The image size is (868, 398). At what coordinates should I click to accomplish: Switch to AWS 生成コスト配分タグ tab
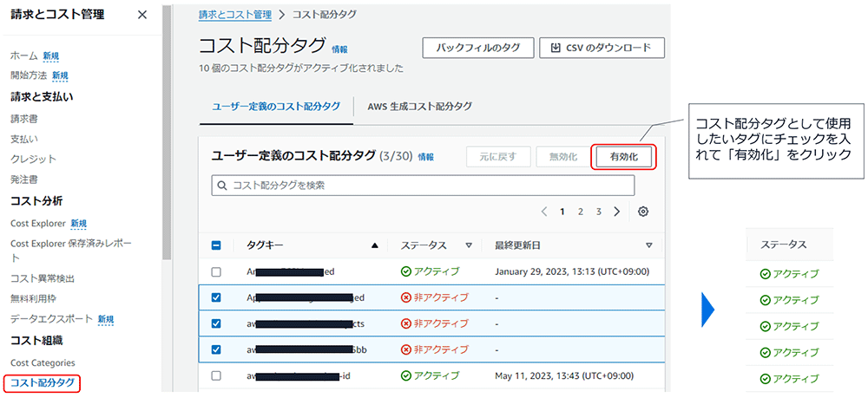tap(419, 107)
